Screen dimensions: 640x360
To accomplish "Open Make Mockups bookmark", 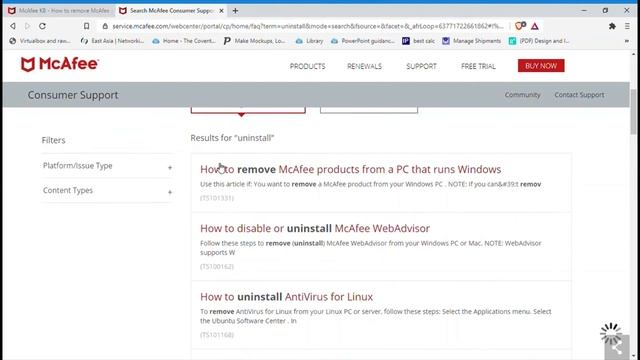I will point(255,41).
